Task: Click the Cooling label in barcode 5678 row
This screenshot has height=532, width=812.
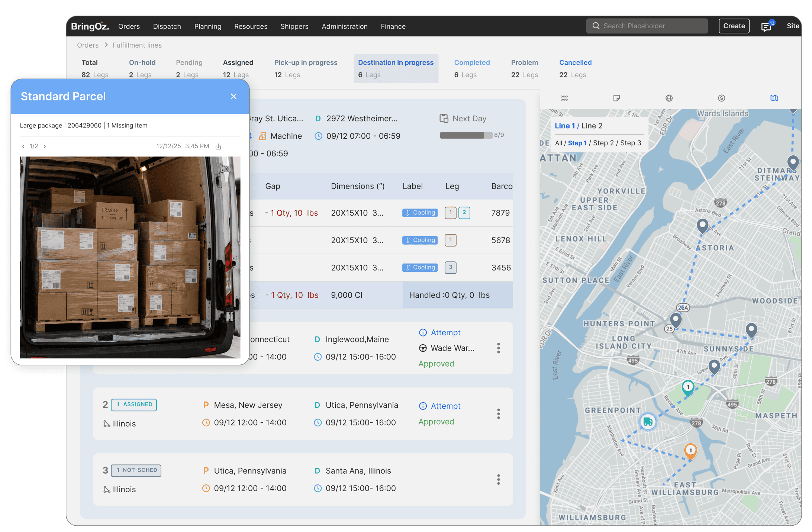Action: tap(420, 240)
